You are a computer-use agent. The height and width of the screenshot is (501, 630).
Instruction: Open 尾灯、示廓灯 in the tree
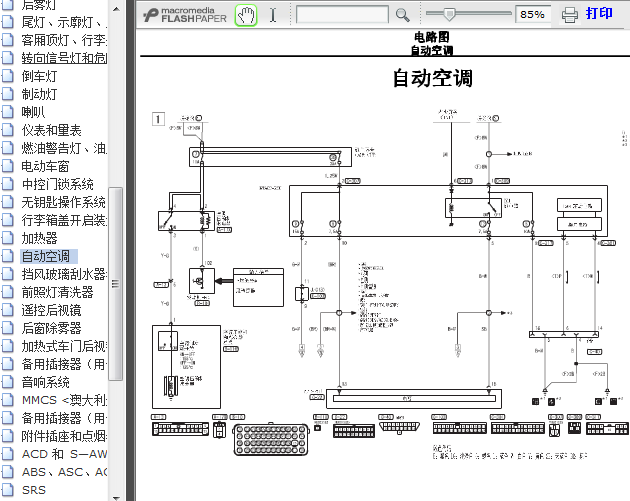(x=64, y=22)
